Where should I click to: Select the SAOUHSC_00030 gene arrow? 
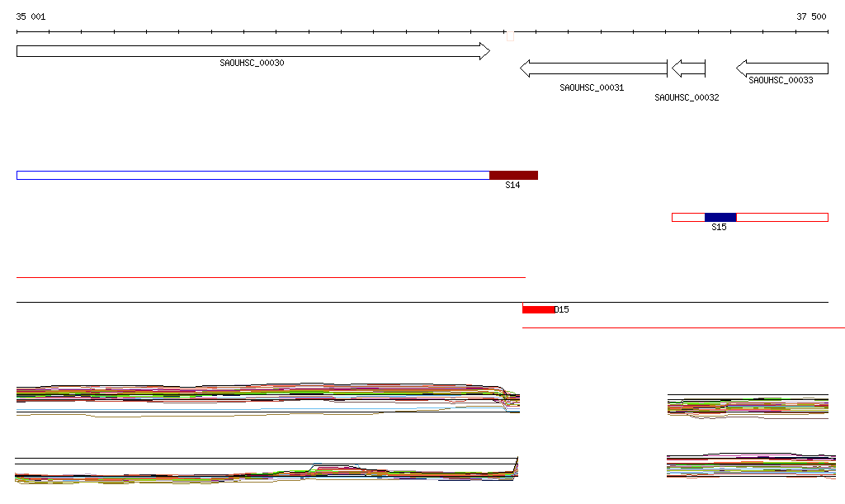pyautogui.click(x=253, y=51)
